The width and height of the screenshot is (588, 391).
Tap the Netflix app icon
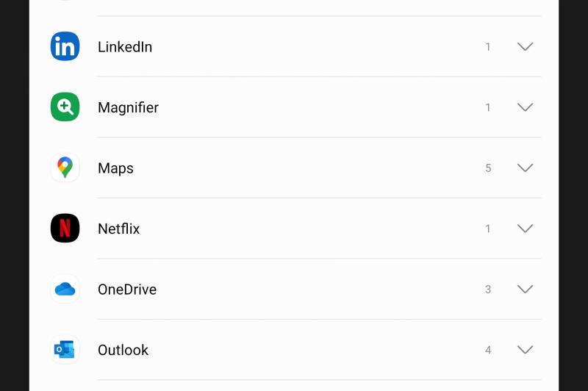(x=65, y=229)
